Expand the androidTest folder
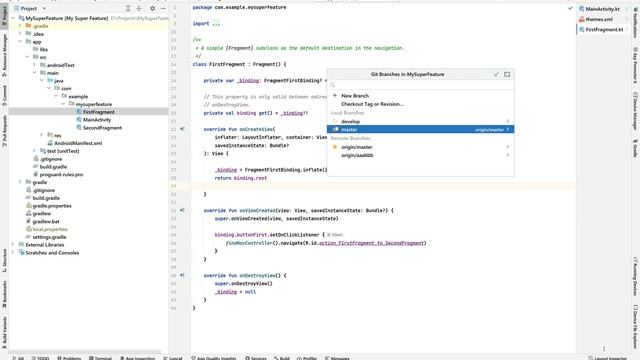This screenshot has width=640, height=360. tap(34, 64)
